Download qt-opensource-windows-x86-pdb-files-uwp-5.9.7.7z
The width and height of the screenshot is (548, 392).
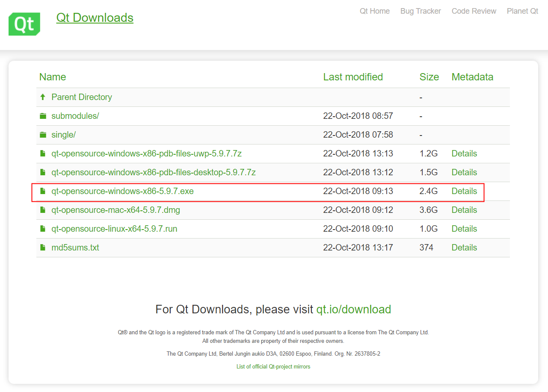tap(147, 153)
